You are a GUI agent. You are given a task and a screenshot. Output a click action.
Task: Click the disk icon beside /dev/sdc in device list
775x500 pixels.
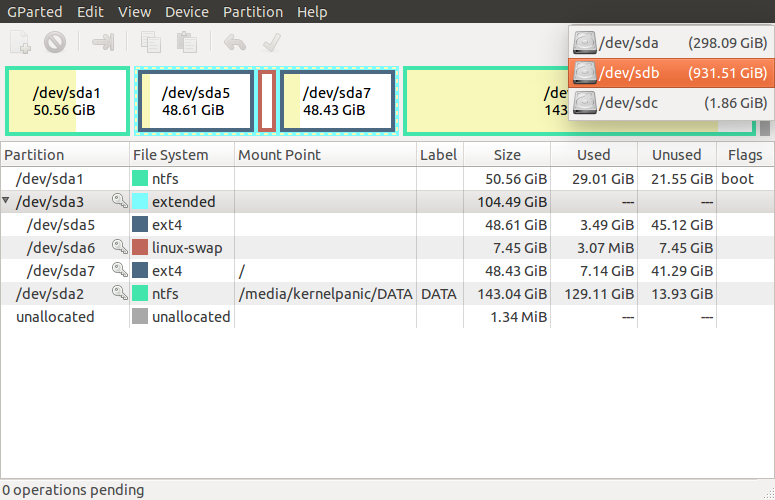[x=585, y=103]
